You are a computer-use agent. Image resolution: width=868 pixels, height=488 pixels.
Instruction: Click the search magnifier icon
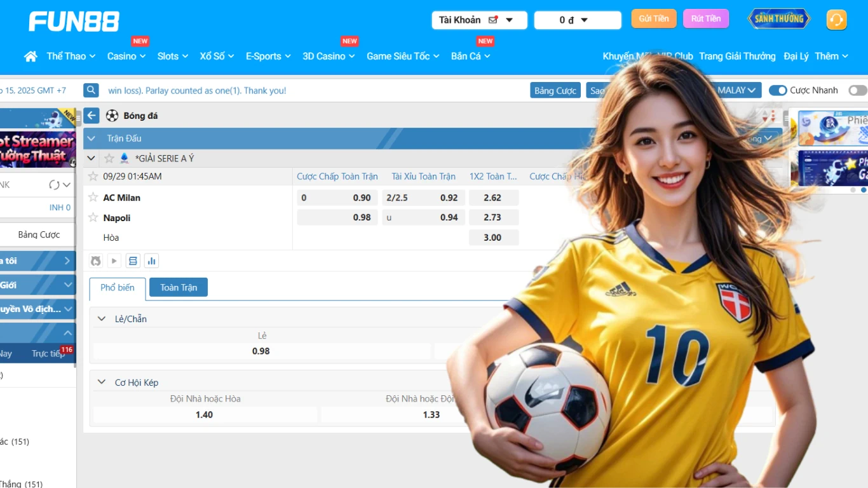click(90, 90)
